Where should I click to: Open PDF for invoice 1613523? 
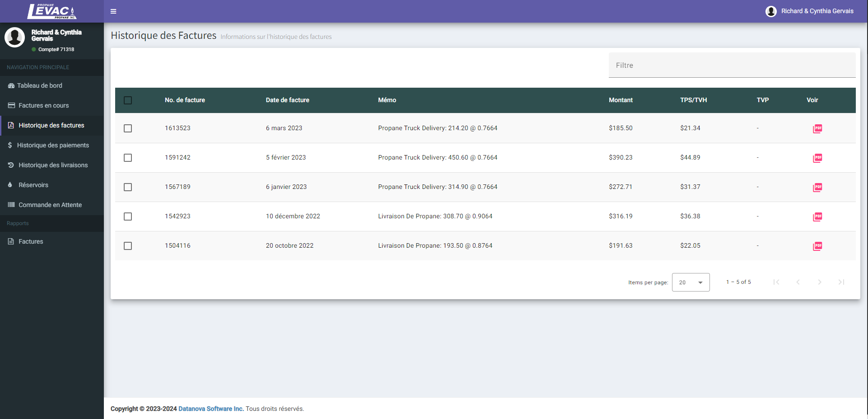[x=817, y=129]
